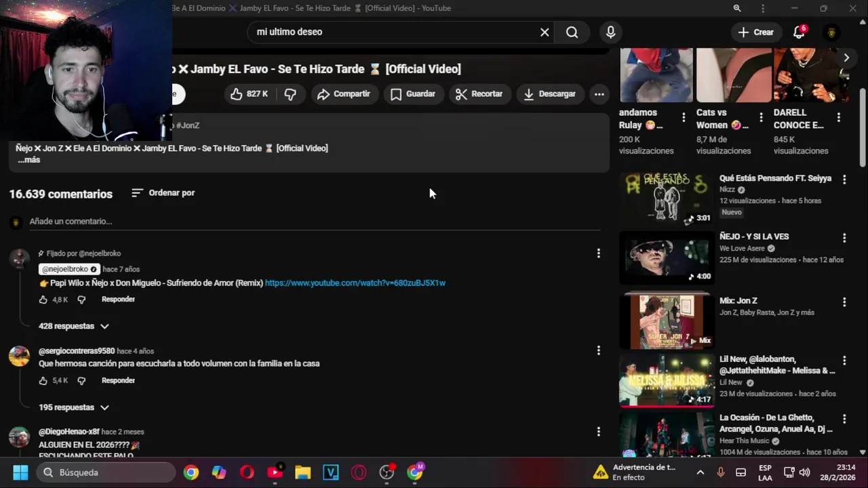Open the pinned comment's Sufriendo de Amor link
The width and height of the screenshot is (868, 488).
click(x=355, y=283)
